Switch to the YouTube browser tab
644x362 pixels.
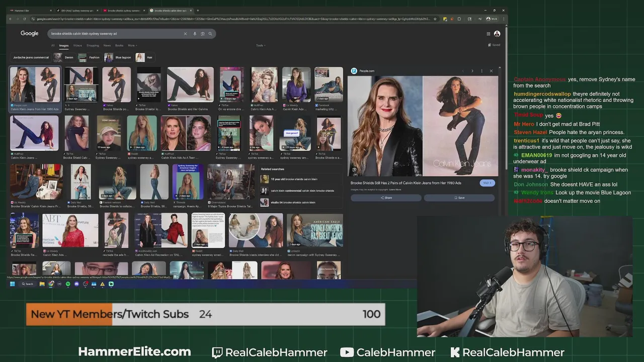(123, 10)
